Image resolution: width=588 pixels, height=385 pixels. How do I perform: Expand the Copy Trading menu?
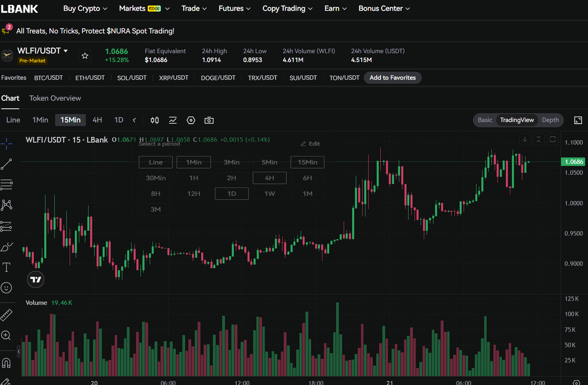point(288,8)
